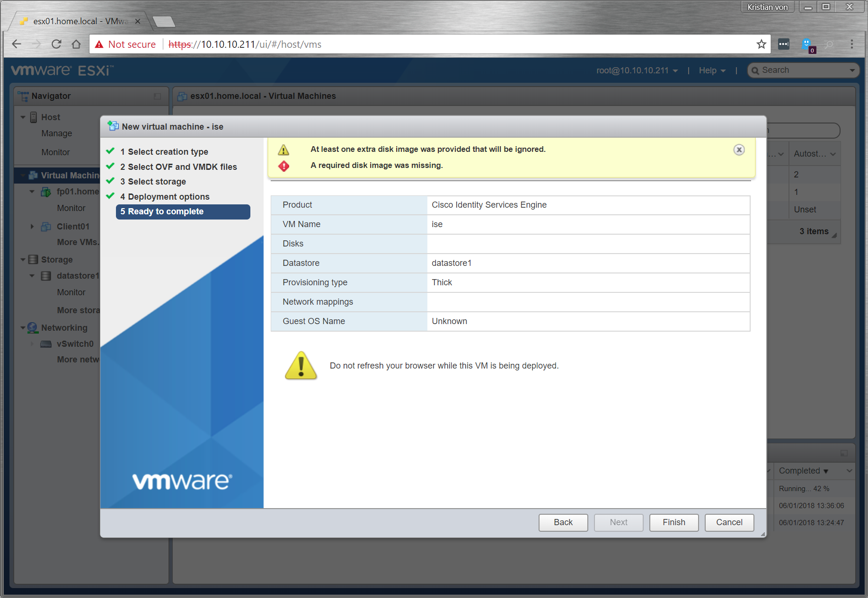Open a new browser tab

tap(164, 21)
